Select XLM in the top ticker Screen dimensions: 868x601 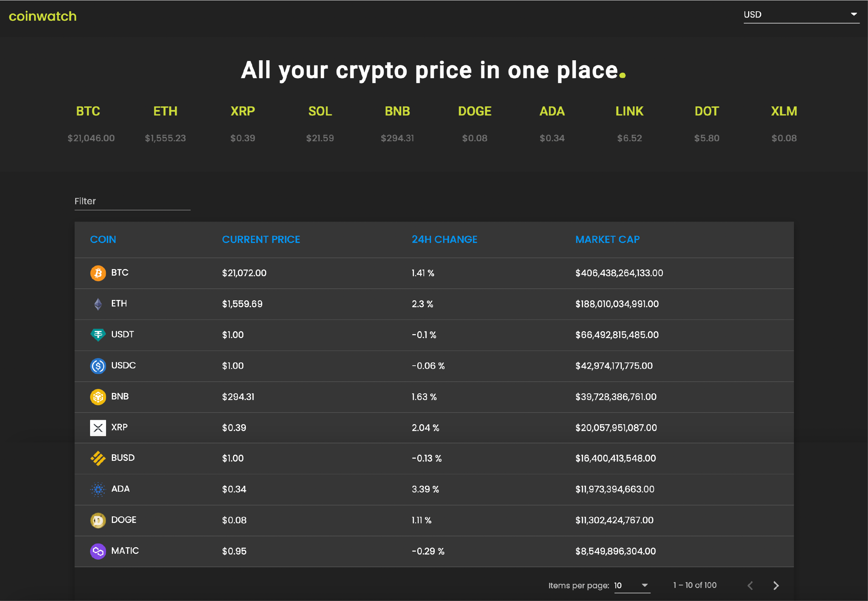tap(784, 111)
